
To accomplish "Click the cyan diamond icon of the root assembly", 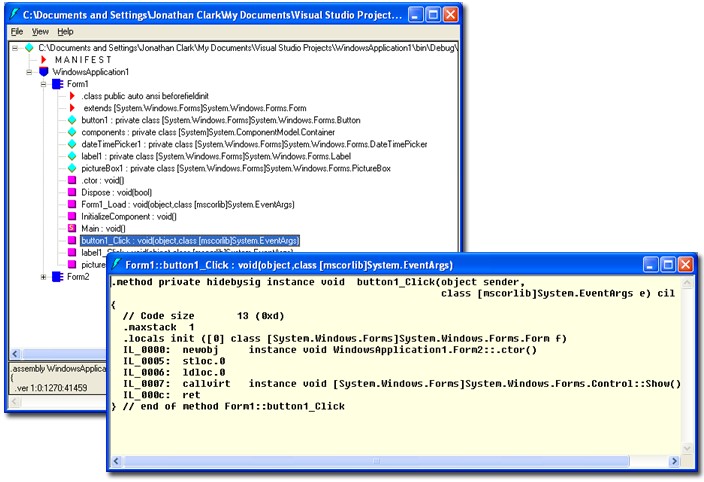I will point(29,47).
